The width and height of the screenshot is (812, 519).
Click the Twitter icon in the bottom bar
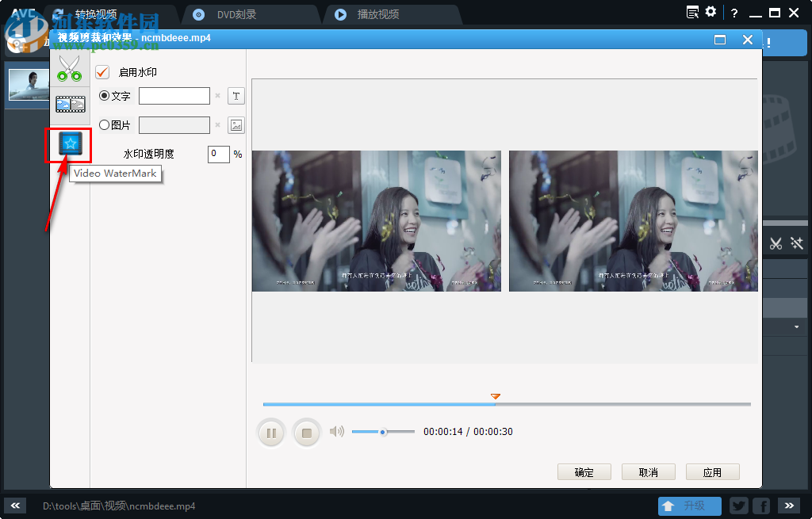738,506
